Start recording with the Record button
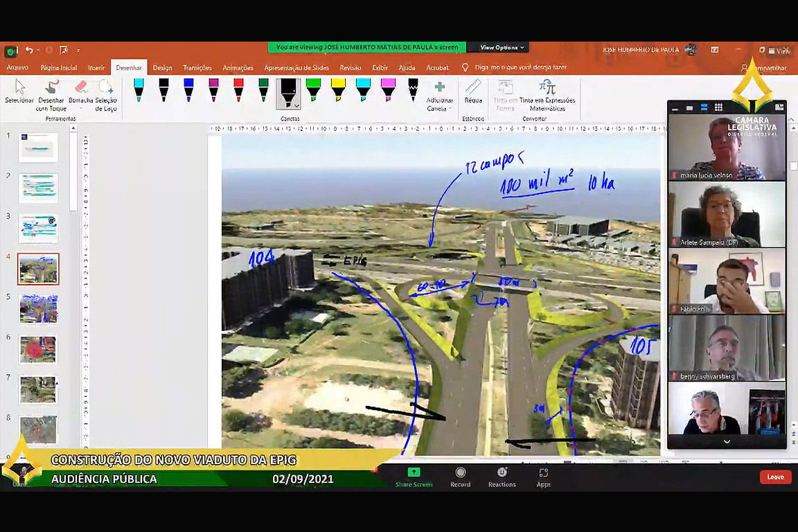798x532 pixels. coord(460,472)
